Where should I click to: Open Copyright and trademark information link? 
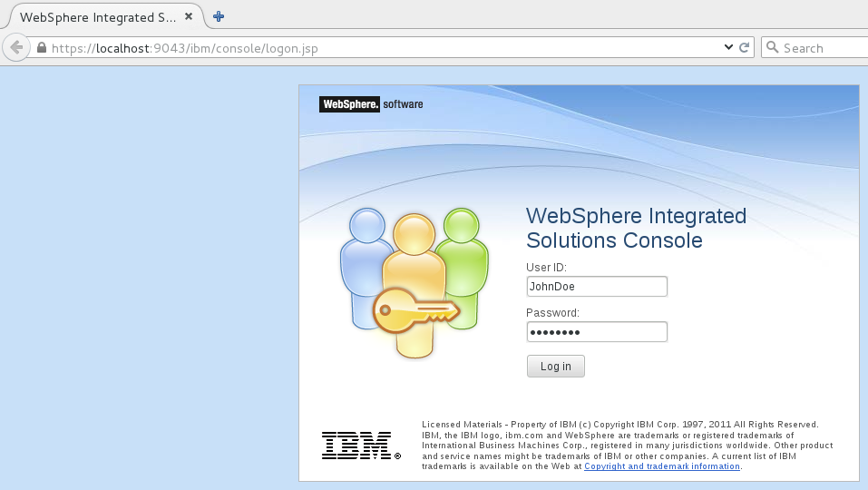coord(662,466)
